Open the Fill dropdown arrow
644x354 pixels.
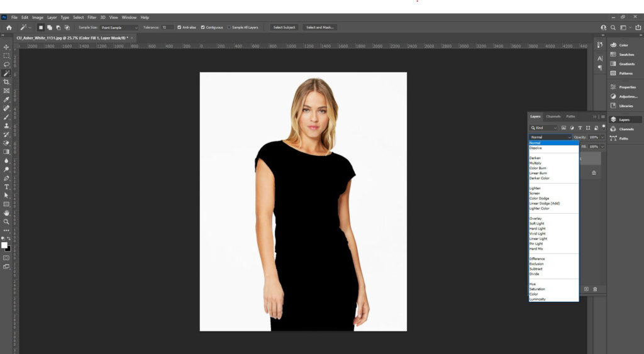point(602,147)
